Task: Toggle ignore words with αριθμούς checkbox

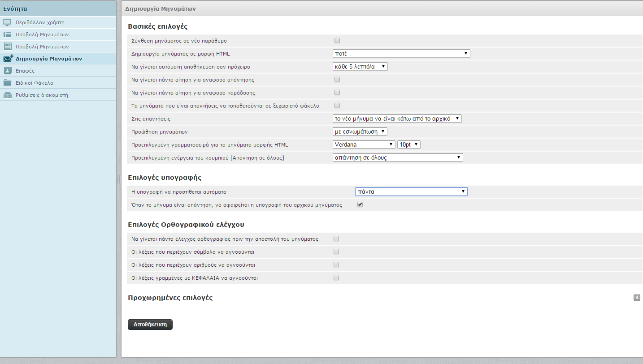Action: point(336,264)
